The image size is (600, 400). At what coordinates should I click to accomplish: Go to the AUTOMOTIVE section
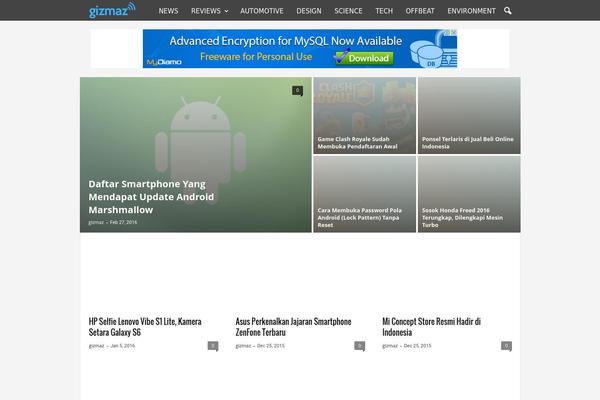[x=262, y=11]
